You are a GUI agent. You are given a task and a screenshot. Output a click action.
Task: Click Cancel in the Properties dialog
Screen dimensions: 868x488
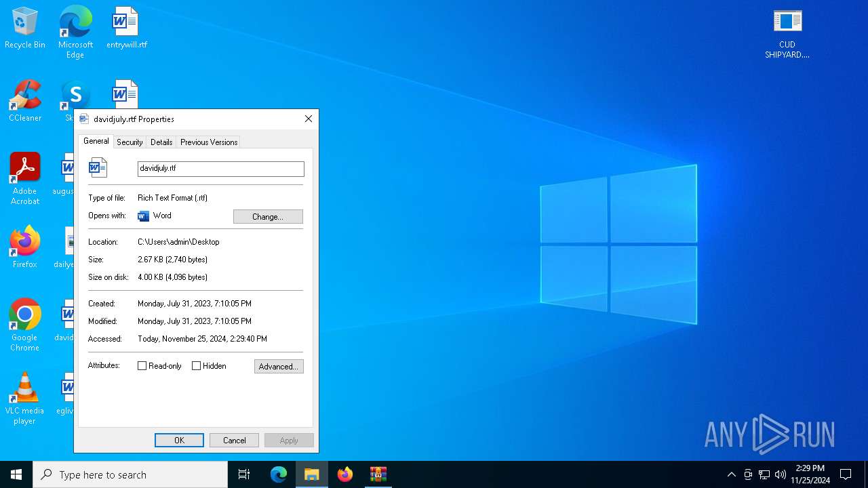234,440
